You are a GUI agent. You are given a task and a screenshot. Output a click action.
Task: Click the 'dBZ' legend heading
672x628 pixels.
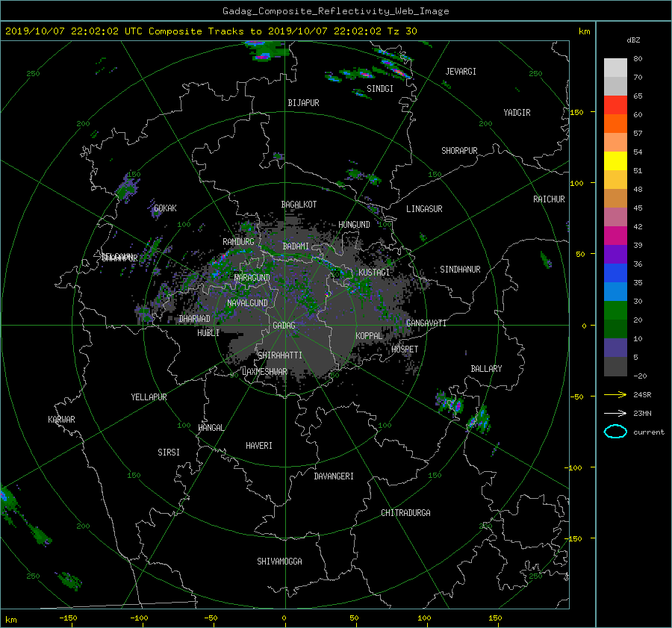pyautogui.click(x=633, y=40)
